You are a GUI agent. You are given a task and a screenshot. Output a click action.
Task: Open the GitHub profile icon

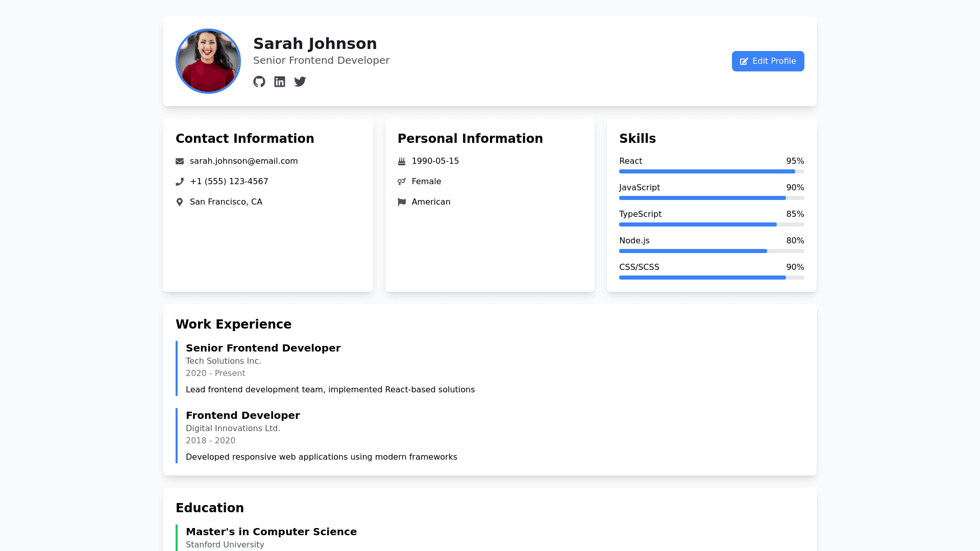pyautogui.click(x=259, y=82)
